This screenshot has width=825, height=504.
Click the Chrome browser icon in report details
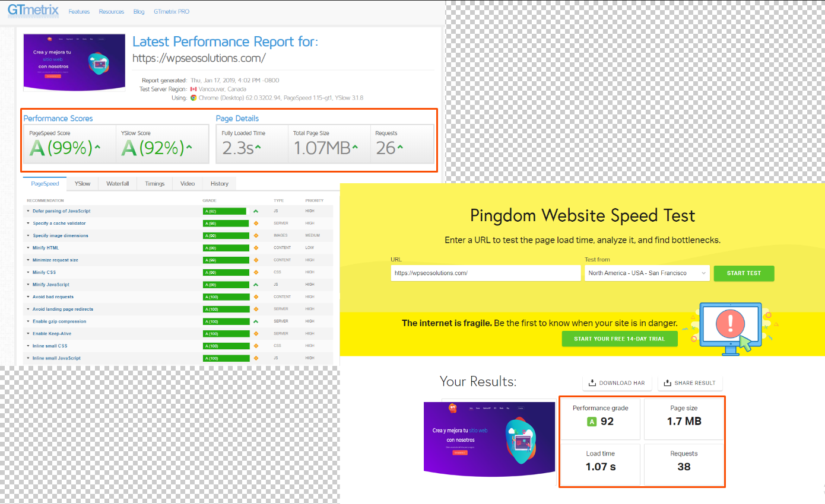click(193, 98)
